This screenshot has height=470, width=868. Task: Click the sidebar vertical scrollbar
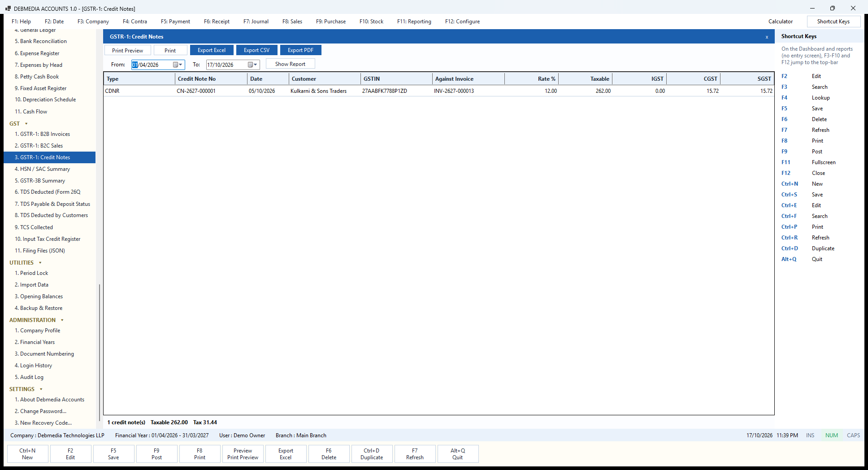(100, 352)
